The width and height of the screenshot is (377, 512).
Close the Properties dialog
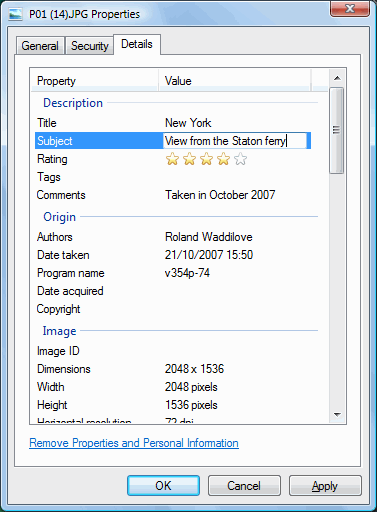click(350, 8)
